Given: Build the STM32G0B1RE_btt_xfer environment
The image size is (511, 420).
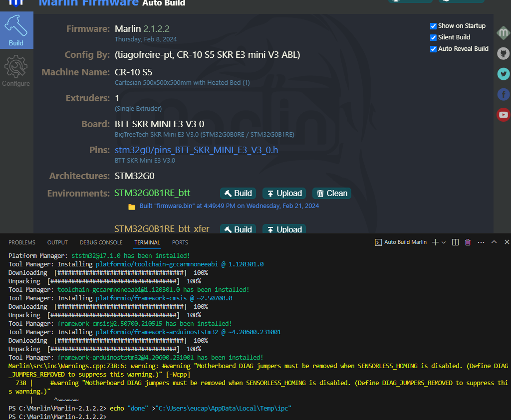Looking at the screenshot, I should 238,229.
